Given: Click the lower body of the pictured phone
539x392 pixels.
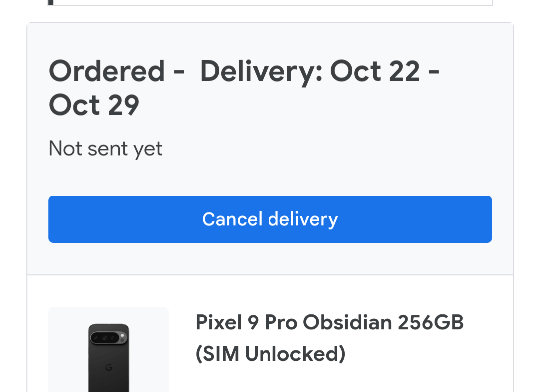Looking at the screenshot, I should [109, 382].
